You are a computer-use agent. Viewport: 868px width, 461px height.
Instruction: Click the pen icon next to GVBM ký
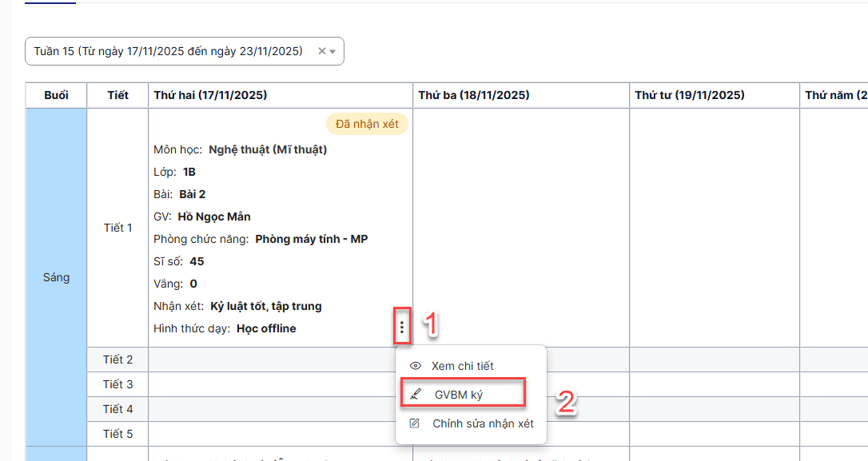[x=415, y=395]
